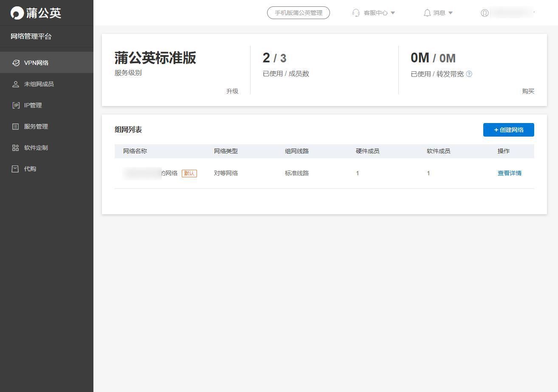The image size is (558, 392).
Task: Open the blurred user account menu
Action: pos(511,13)
